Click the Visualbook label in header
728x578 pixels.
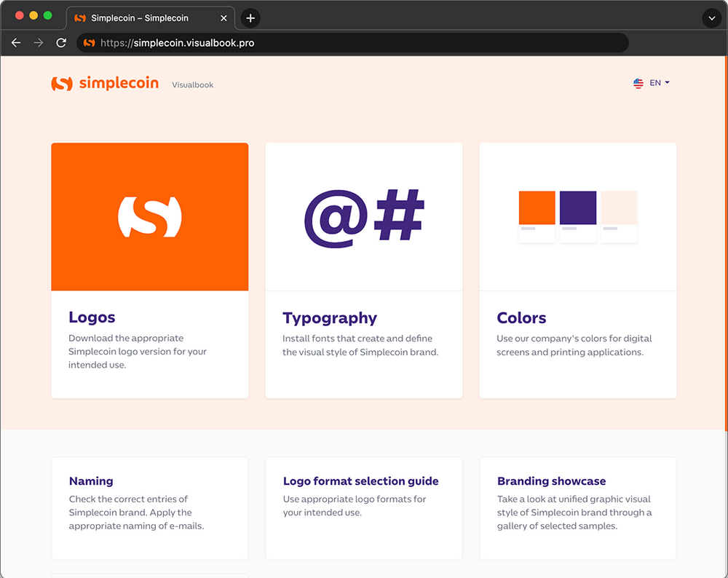(193, 85)
